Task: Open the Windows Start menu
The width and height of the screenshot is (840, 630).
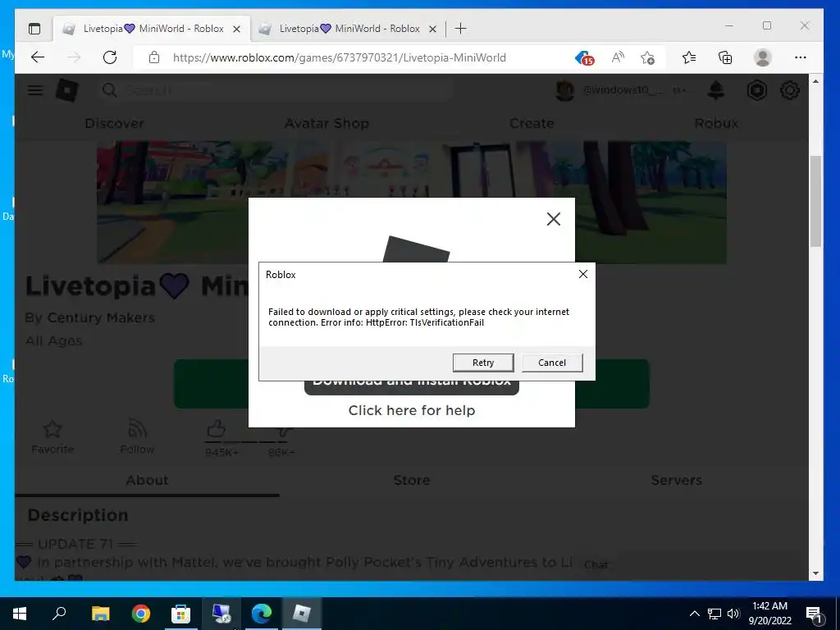Action: (x=20, y=614)
